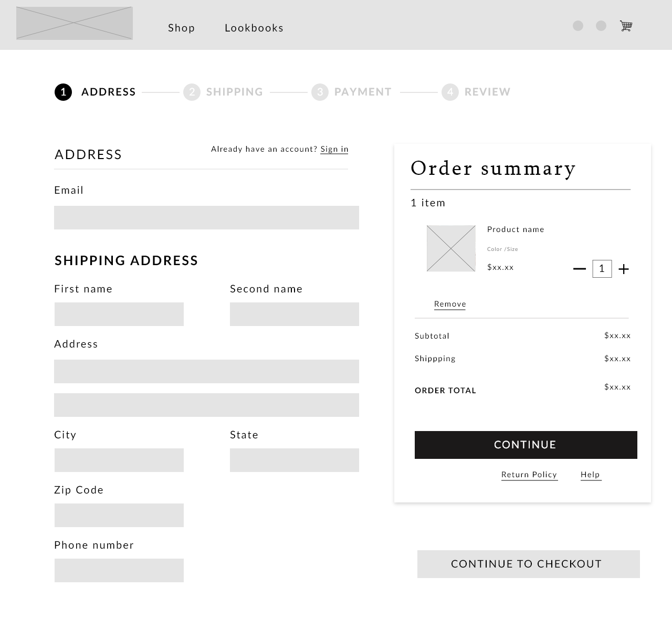672x640 pixels.
Task: Decrease product quantity with minus icon
Action: pos(579,269)
